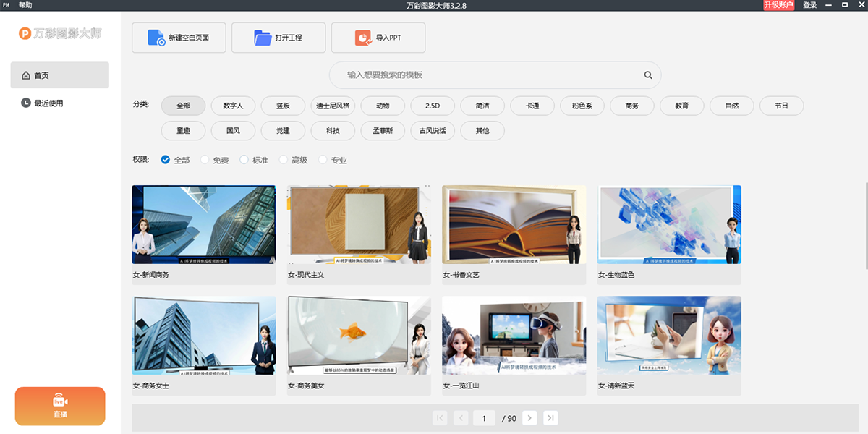This screenshot has width=868, height=434.
Task: Filter templates by 卡通 category
Action: [x=532, y=106]
